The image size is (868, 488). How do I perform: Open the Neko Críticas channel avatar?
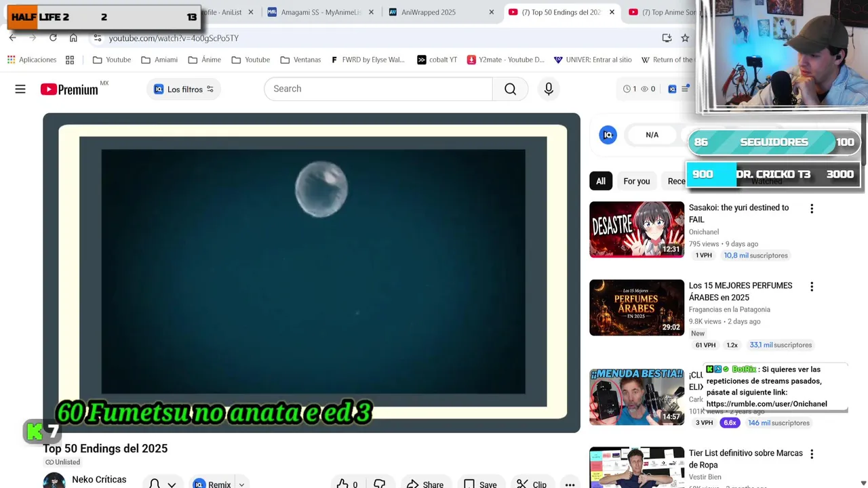click(x=54, y=481)
